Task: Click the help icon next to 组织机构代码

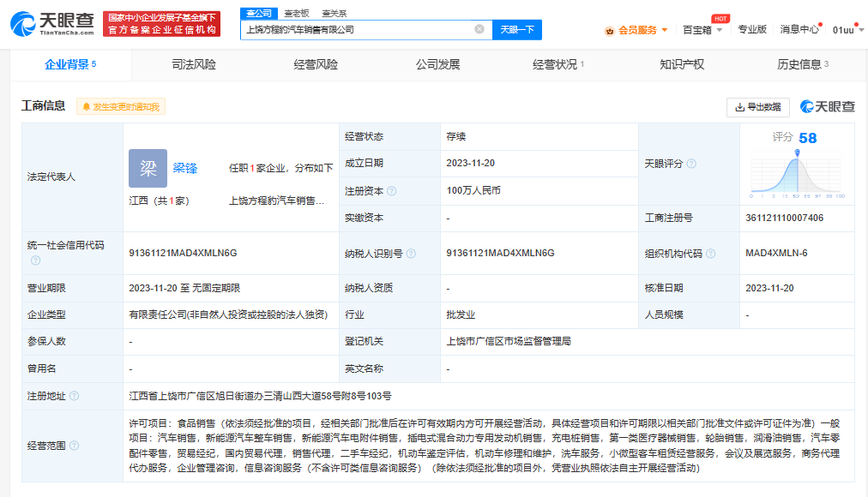Action: tap(710, 254)
